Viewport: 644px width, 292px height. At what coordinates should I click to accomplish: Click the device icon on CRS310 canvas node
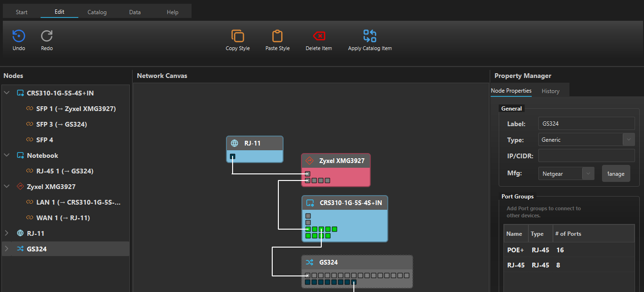(x=310, y=203)
